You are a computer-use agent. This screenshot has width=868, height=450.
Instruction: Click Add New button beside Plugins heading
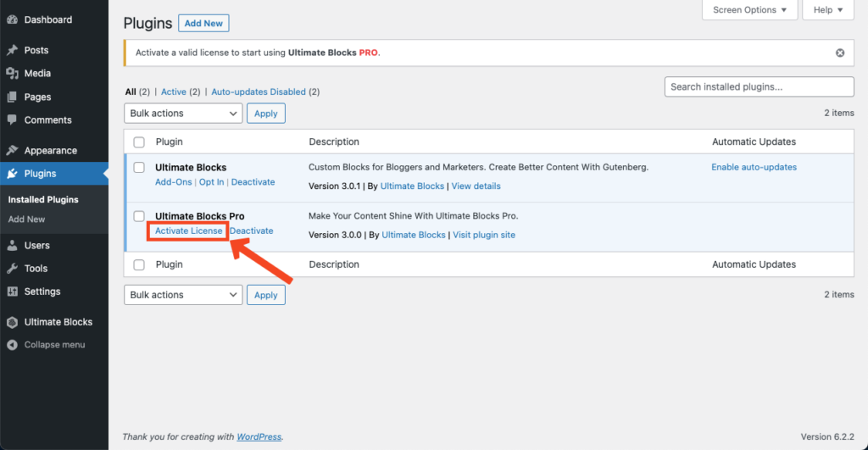[203, 23]
